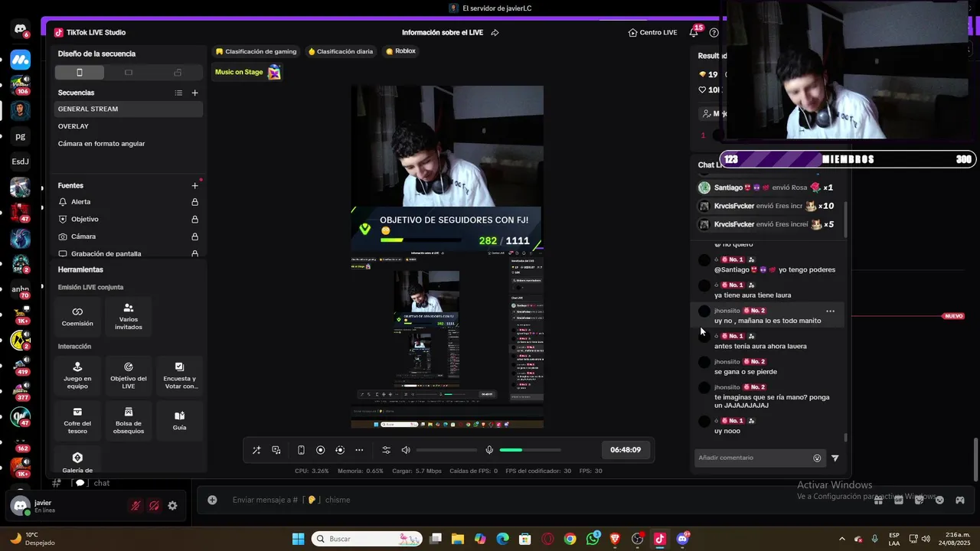This screenshot has height=551, width=980.
Task: Click the Discord message input field
Action: 536,500
